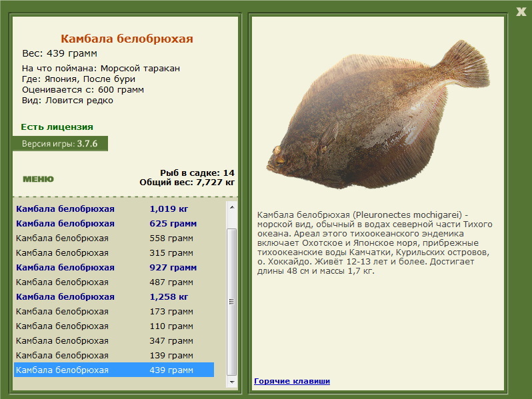Close the fish keepnet window

pyautogui.click(x=521, y=12)
